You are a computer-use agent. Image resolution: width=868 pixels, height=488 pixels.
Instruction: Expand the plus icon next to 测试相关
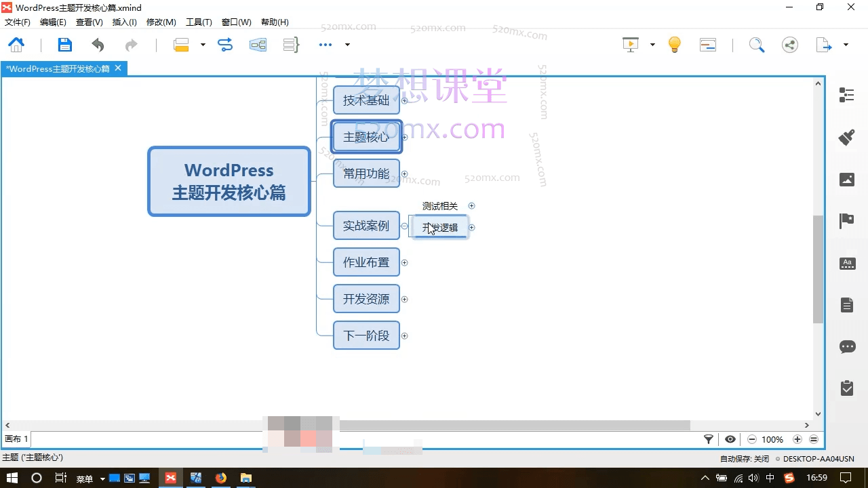tap(471, 205)
